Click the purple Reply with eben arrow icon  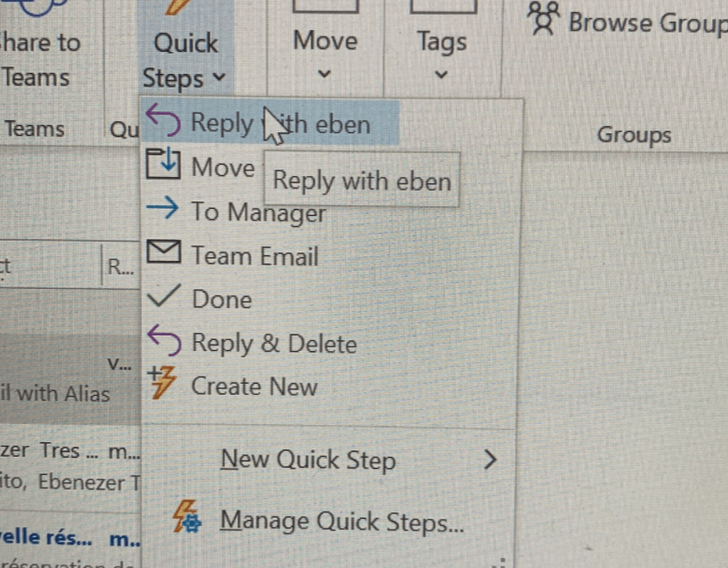click(x=163, y=119)
